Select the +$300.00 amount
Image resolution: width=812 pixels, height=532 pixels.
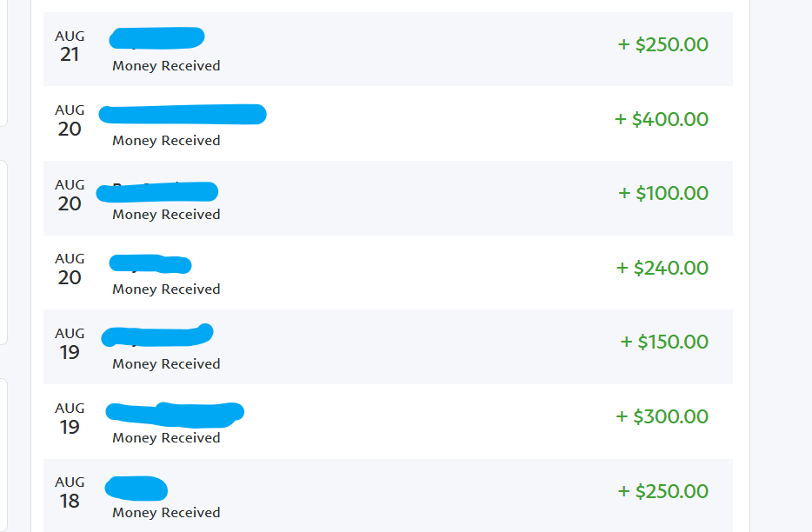tap(662, 416)
